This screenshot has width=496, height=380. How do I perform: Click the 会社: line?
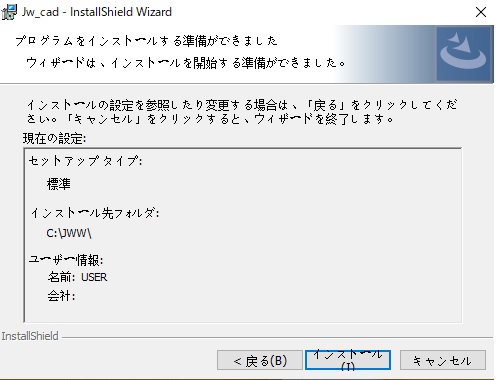coord(61,296)
